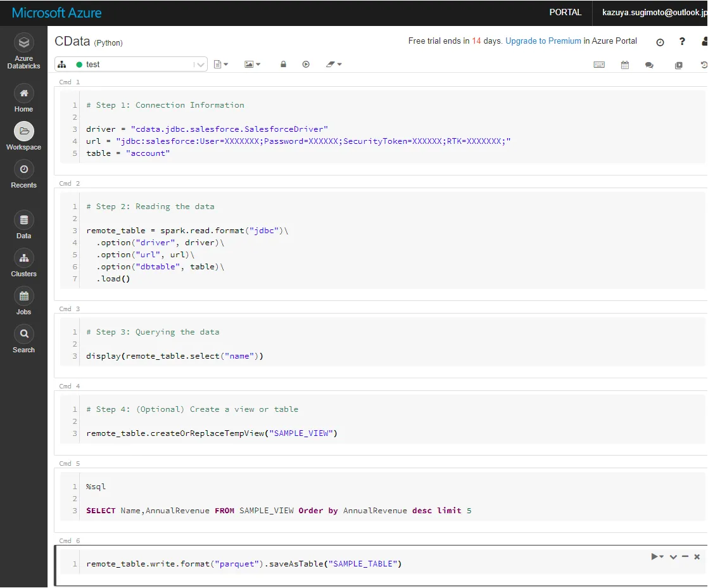The height and width of the screenshot is (588, 708).
Task: Open the schedule calendar icon
Action: point(624,64)
